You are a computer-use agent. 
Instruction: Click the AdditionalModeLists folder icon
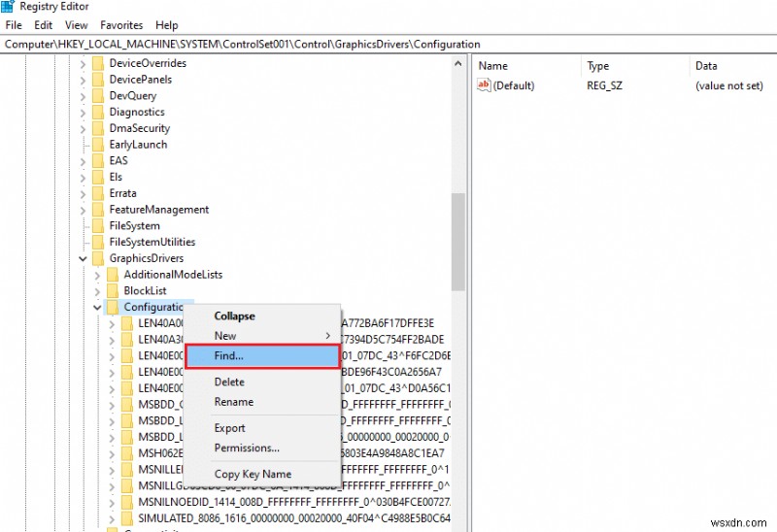[113, 275]
